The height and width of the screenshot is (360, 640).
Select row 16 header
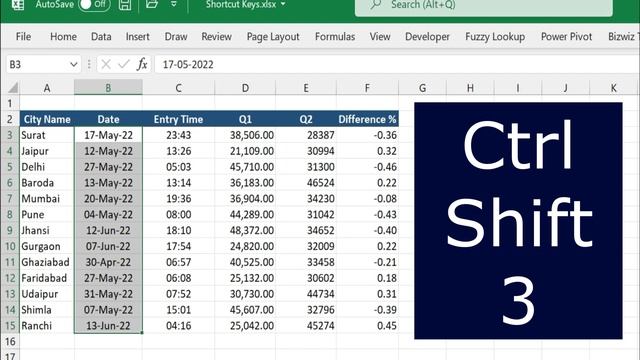pyautogui.click(x=10, y=341)
